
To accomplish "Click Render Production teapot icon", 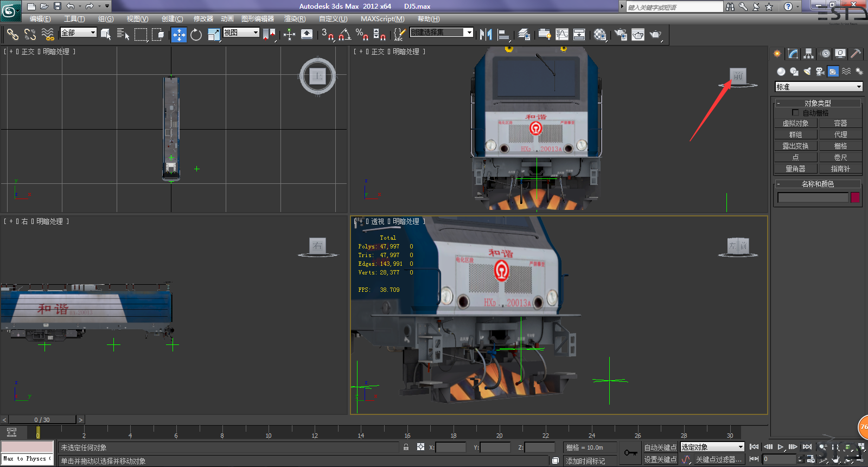I will click(656, 35).
